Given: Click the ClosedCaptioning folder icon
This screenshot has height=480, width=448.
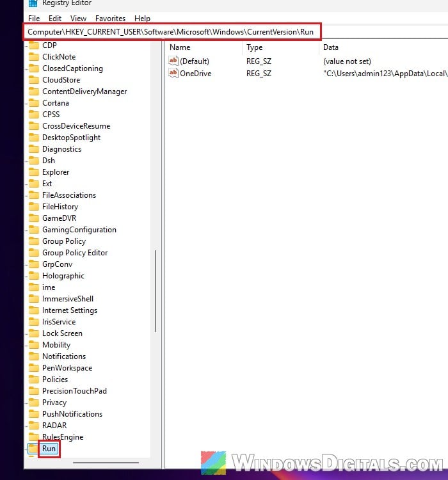Looking at the screenshot, I should 34,68.
